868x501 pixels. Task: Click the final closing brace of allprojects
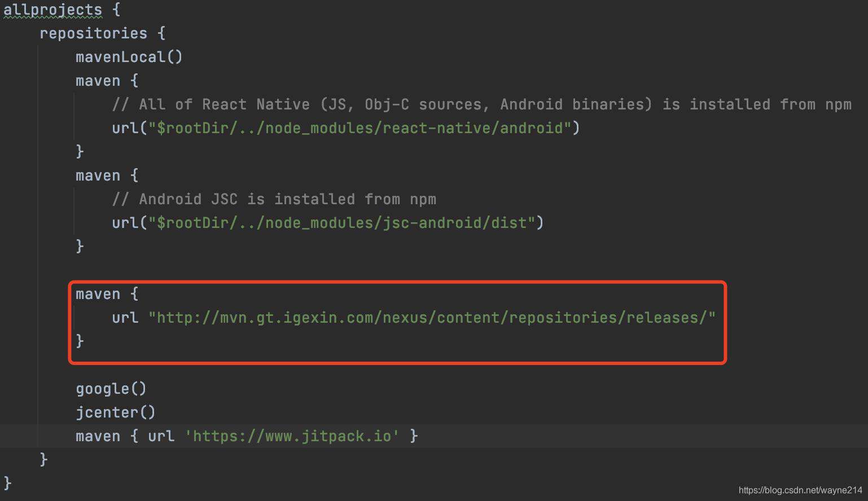click(7, 483)
